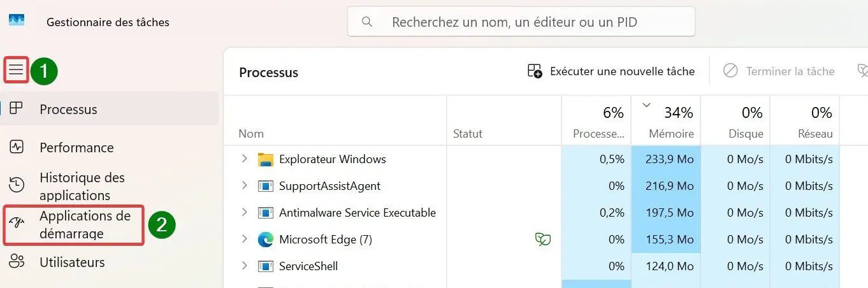Screen dimensions: 868x288
Task: Click the green leaf efficiency icon
Action: coord(543,240)
